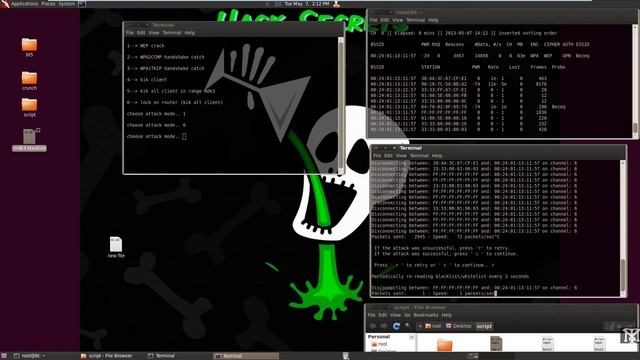This screenshot has height=360, width=640.
Task: Click the root breadcrumb in the File Browser
Action: point(433,326)
